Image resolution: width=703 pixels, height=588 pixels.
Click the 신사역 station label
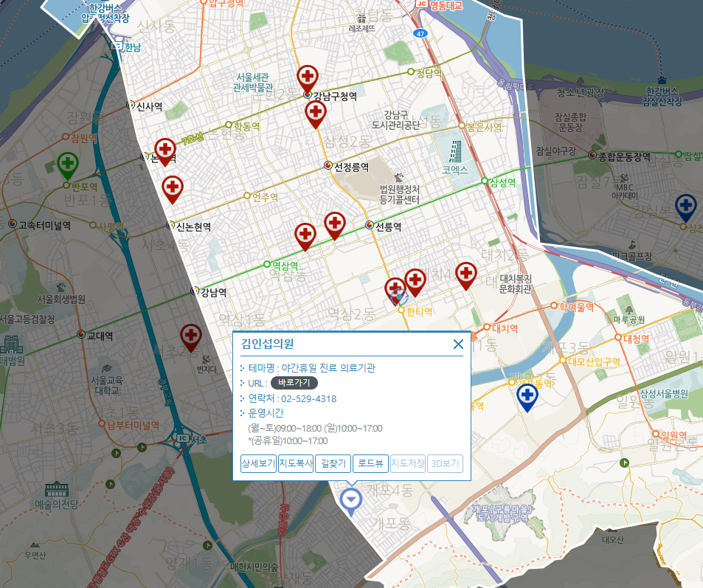pos(149,107)
